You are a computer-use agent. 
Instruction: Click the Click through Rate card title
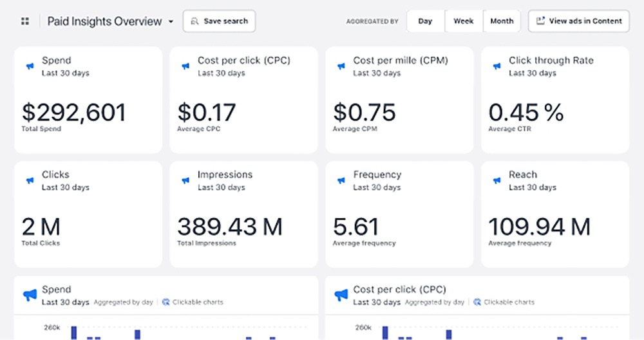coord(551,61)
